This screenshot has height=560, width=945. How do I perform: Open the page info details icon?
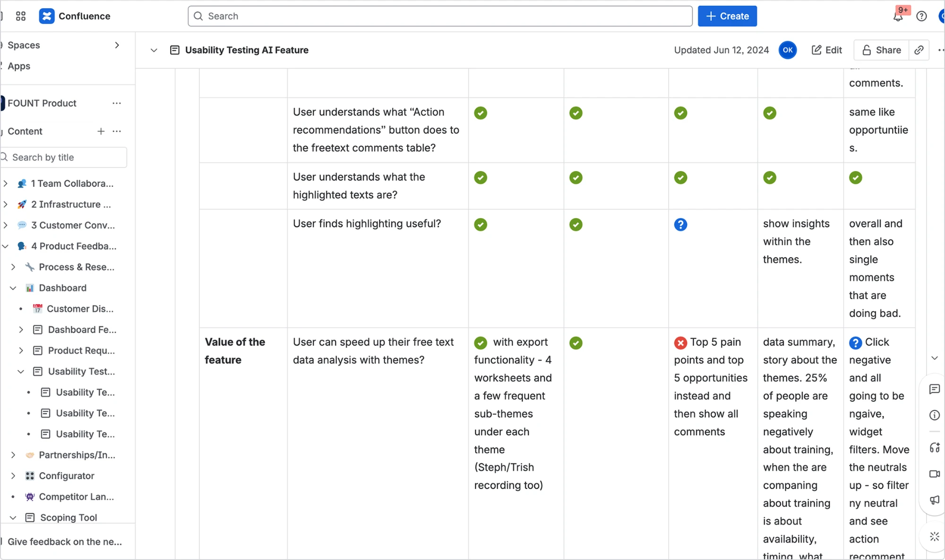coord(934,415)
